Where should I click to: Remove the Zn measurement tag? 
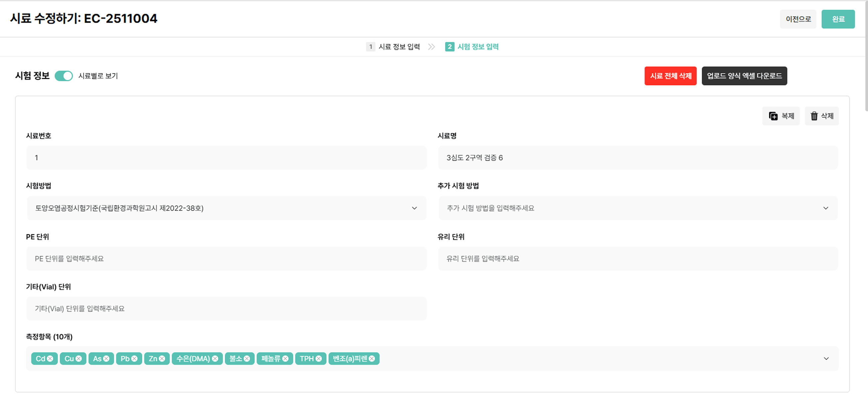tap(162, 358)
